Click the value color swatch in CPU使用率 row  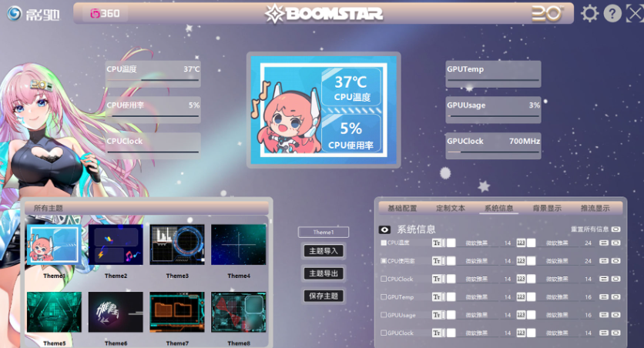click(x=531, y=261)
